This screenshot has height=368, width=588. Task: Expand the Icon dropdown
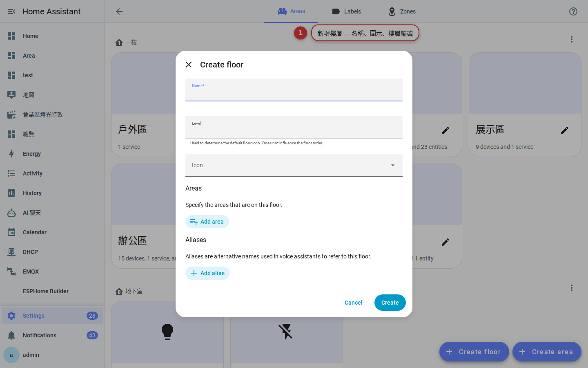[294, 165]
